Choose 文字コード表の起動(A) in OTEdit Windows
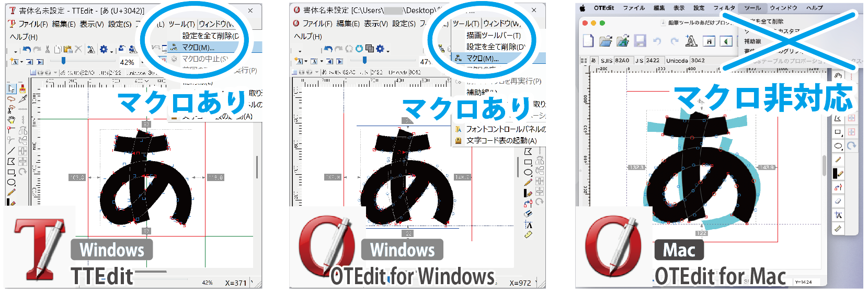868x292 pixels. (x=501, y=140)
